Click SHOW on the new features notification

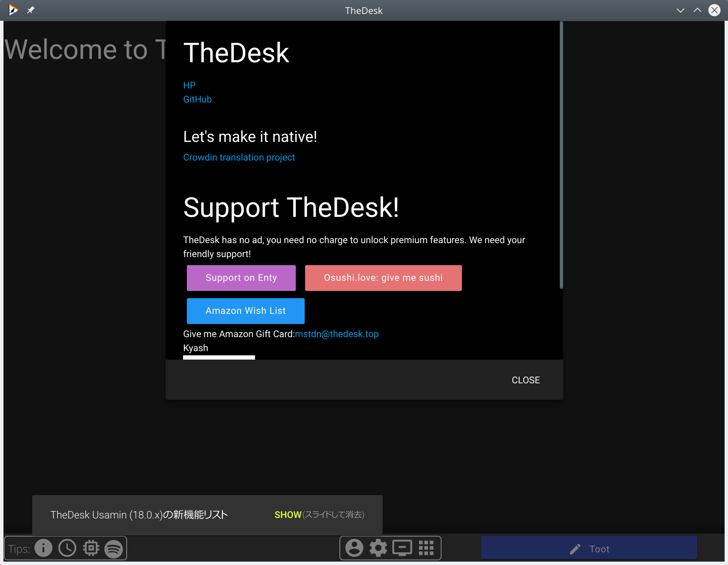coord(288,515)
